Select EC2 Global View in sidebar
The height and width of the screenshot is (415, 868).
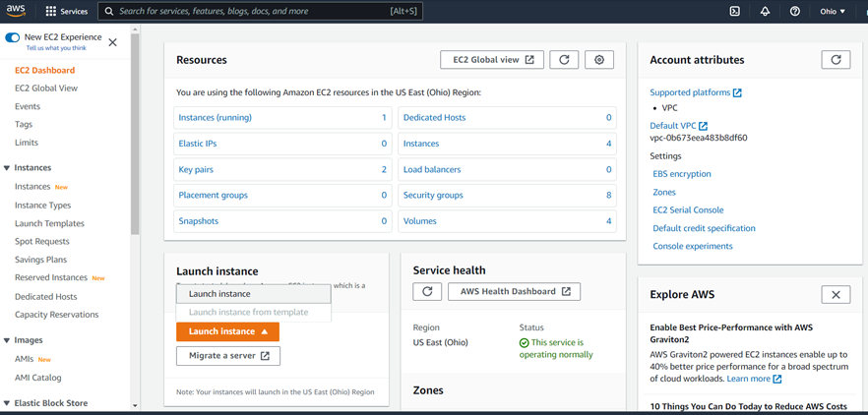(x=46, y=88)
